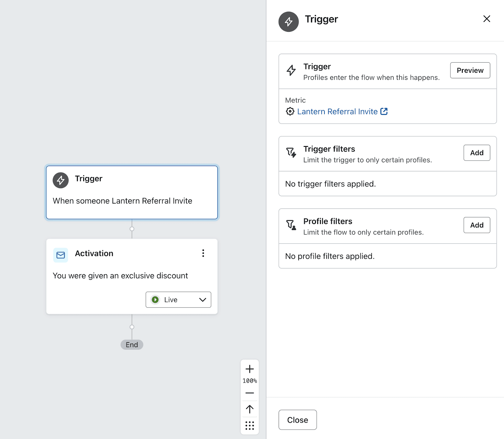Image resolution: width=504 pixels, height=439 pixels.
Task: Click the Activation email envelope icon
Action: 60,255
